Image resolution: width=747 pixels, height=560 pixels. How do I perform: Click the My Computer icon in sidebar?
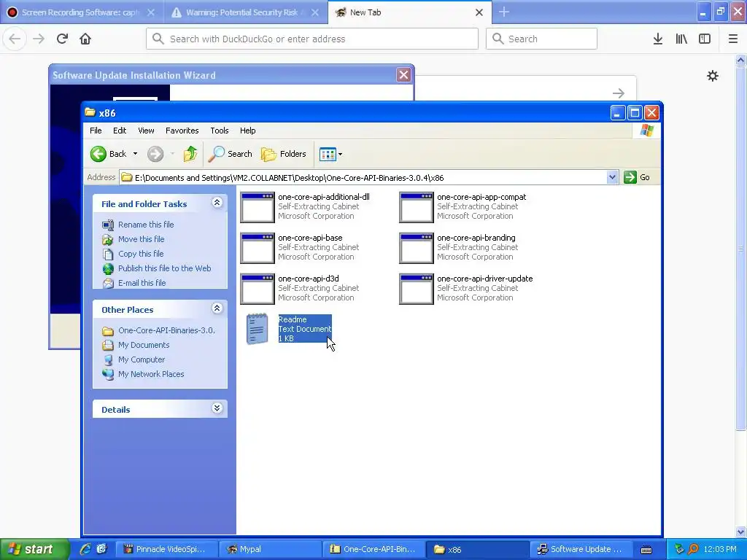click(108, 359)
